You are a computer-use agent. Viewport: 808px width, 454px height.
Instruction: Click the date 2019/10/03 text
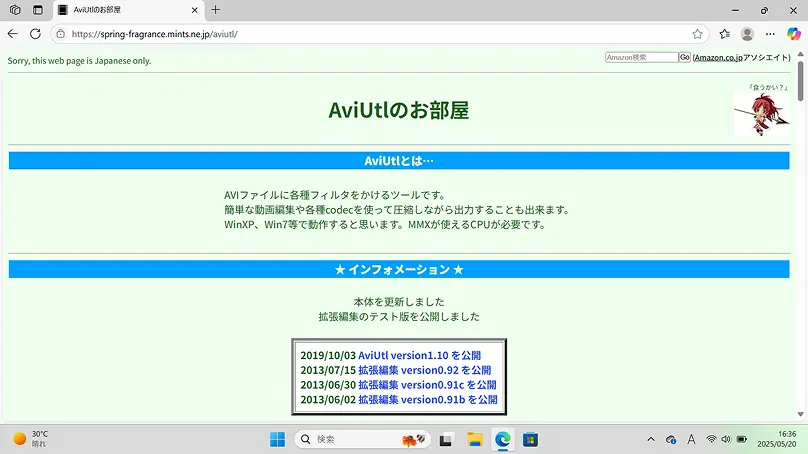click(328, 355)
